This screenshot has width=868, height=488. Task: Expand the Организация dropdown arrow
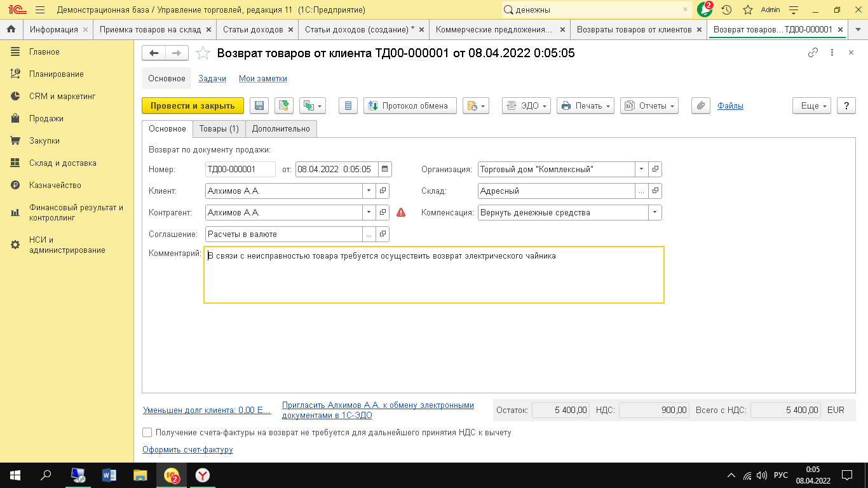pyautogui.click(x=641, y=170)
